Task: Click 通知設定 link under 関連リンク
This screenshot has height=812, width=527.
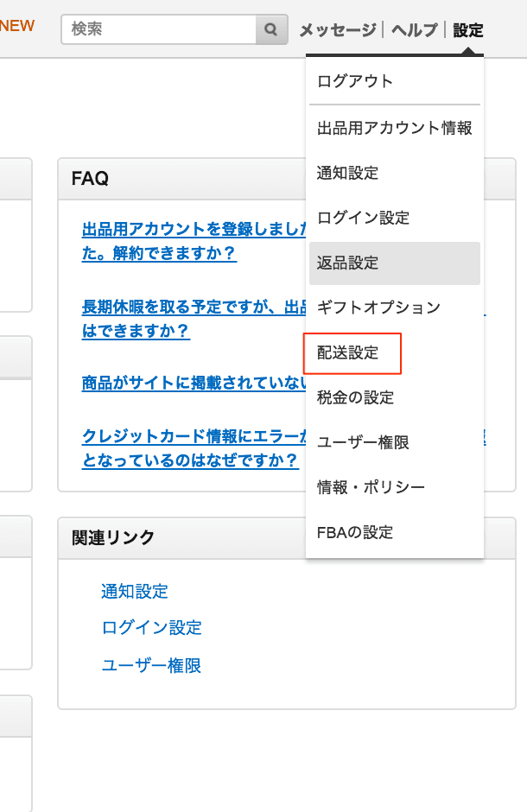Action: tap(135, 592)
